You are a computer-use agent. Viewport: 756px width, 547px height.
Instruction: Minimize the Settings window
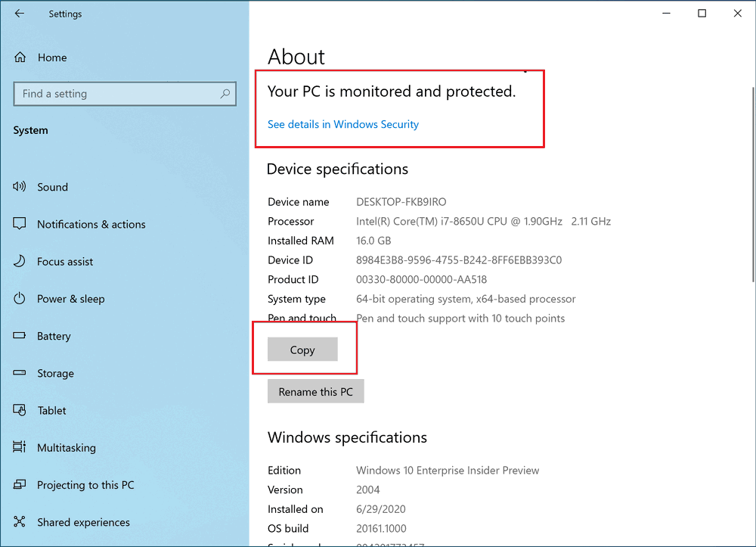tap(667, 14)
